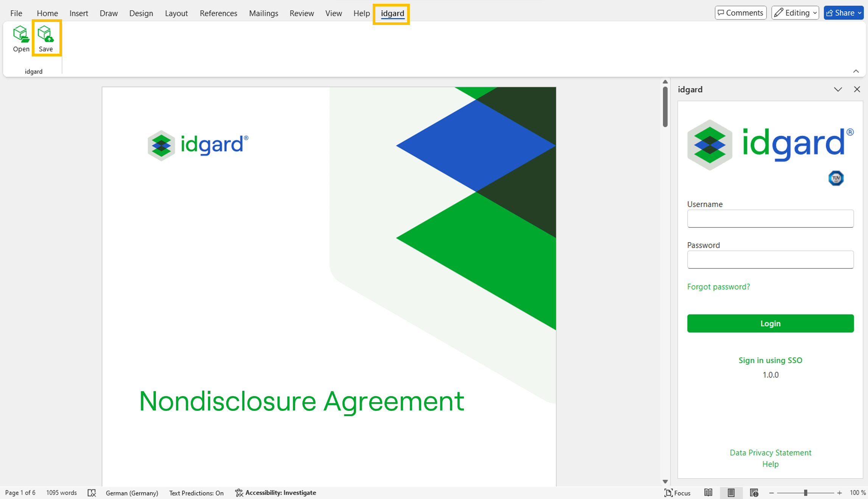Open the Mailings tab

[264, 13]
